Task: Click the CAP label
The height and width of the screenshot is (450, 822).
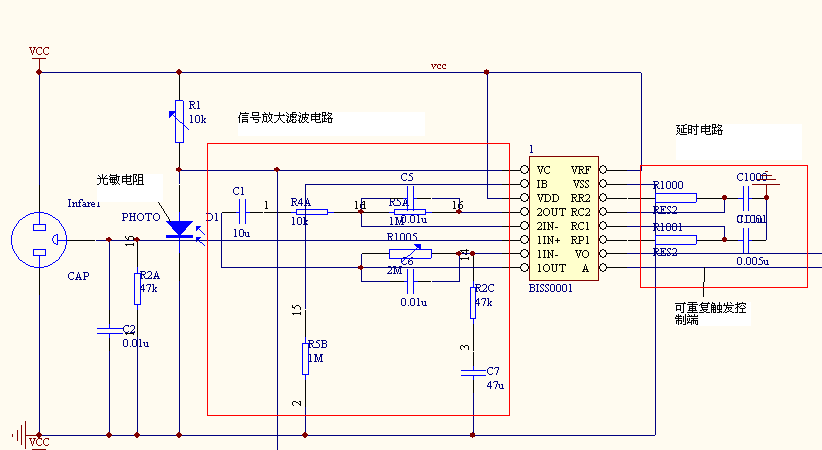Action: click(78, 276)
